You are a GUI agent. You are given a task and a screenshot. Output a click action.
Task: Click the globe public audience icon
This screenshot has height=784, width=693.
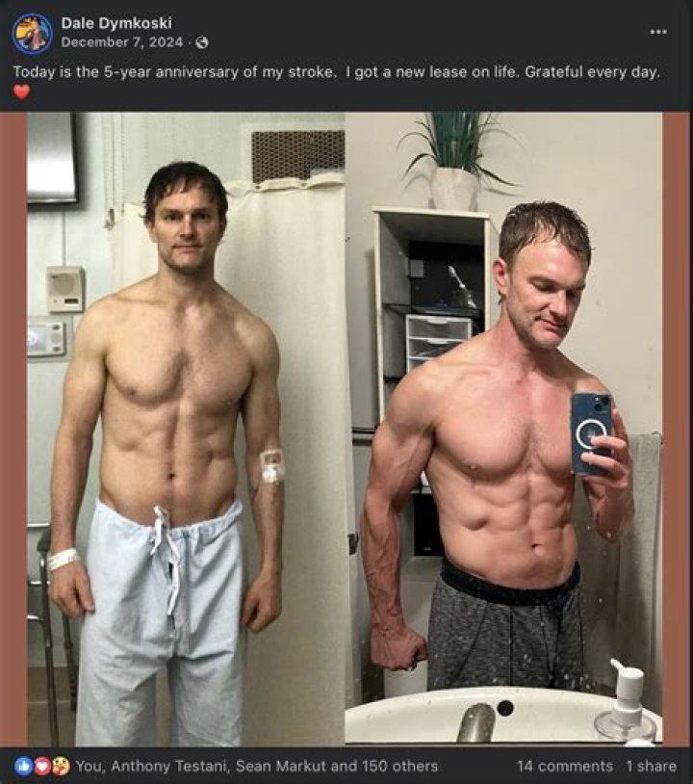(x=202, y=42)
